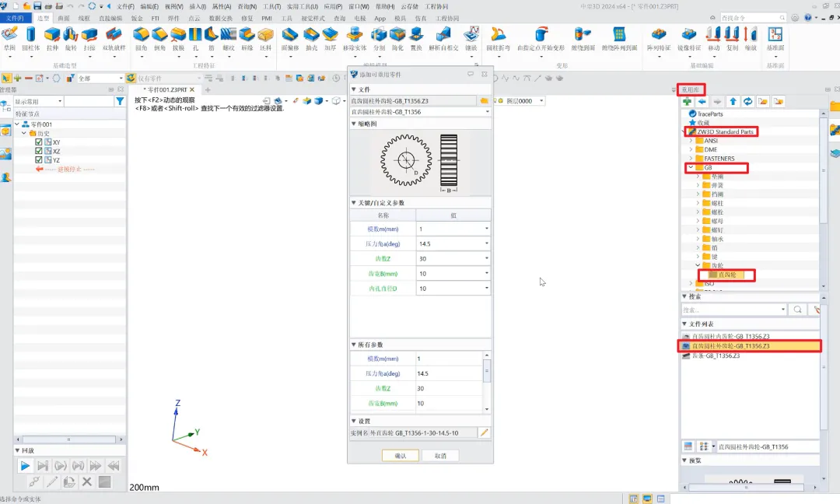Click the search magnifier icon in library
This screenshot has height=504, width=840.
798,310
